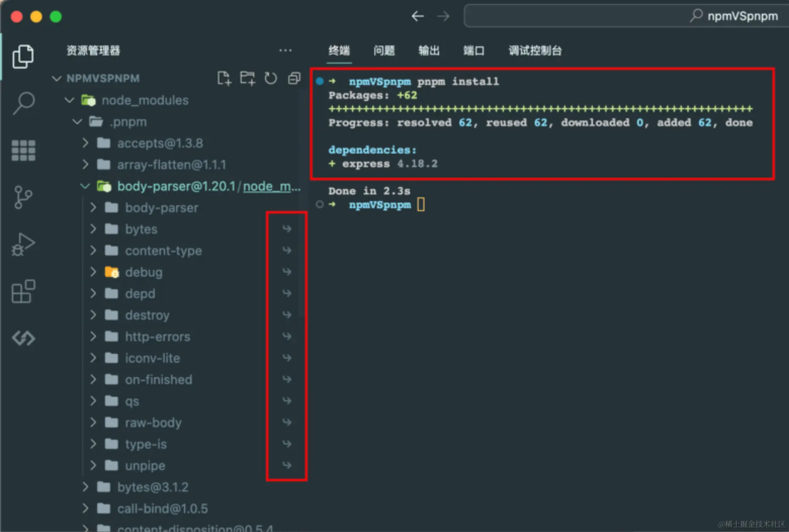Switch to the 问题 problems tab
Screen dimensions: 789x532
point(384,51)
